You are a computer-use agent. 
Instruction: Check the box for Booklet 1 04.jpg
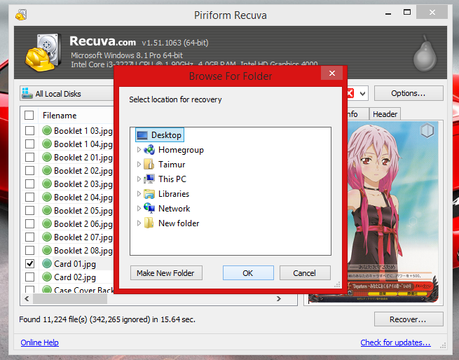pyautogui.click(x=30, y=144)
